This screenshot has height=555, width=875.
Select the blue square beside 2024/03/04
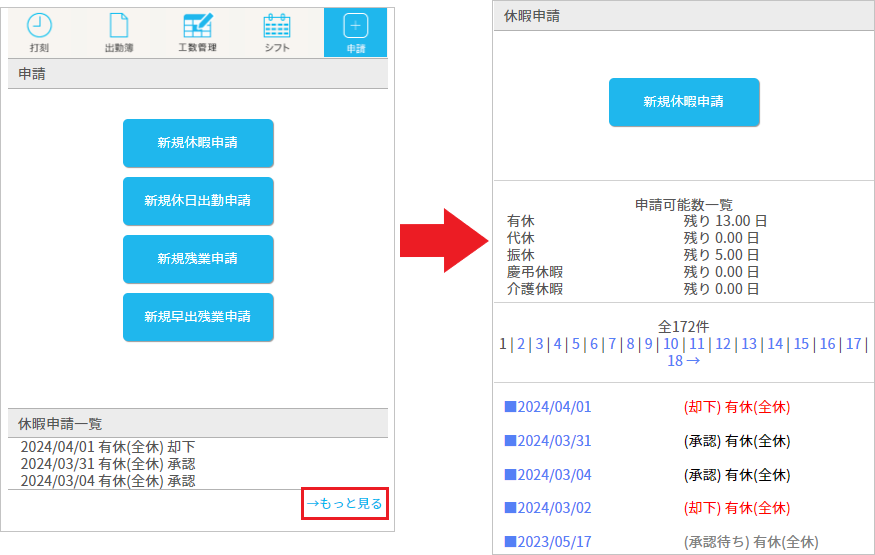pos(510,474)
